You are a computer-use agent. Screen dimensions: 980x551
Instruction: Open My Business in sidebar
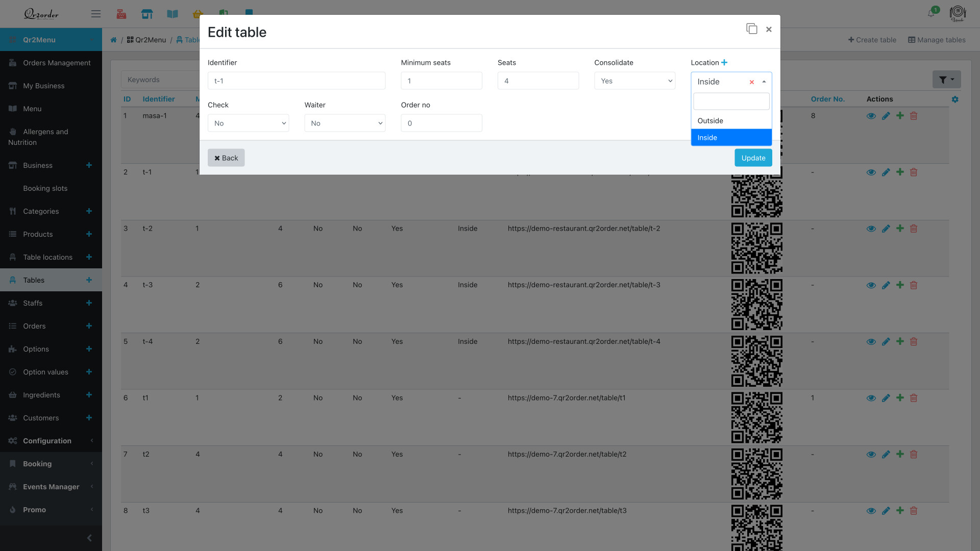pyautogui.click(x=51, y=86)
